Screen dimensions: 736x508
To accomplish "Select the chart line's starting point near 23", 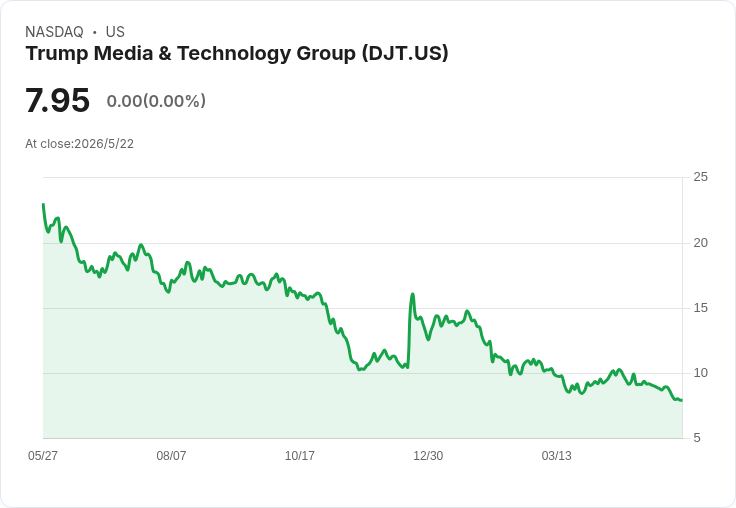I will pyautogui.click(x=44, y=204).
